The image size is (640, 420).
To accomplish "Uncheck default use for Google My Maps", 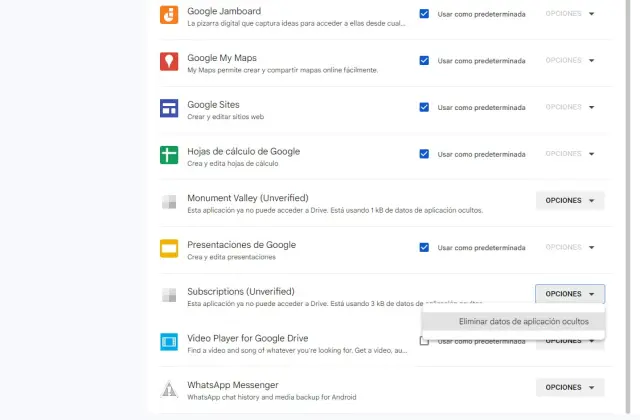I will click(424, 61).
